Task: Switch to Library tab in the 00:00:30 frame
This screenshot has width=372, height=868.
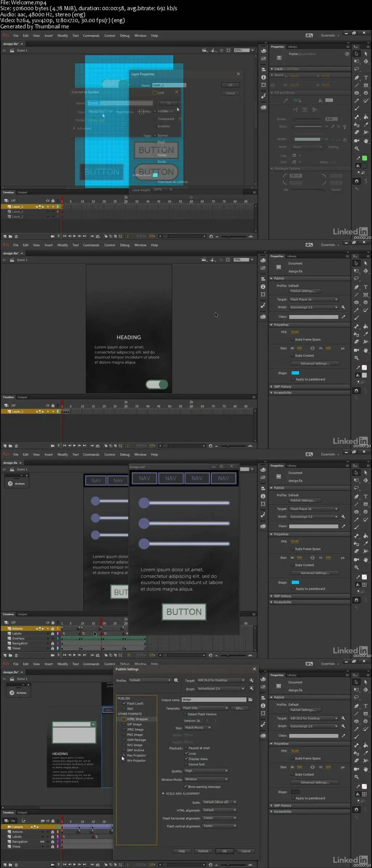Action: tap(292, 256)
